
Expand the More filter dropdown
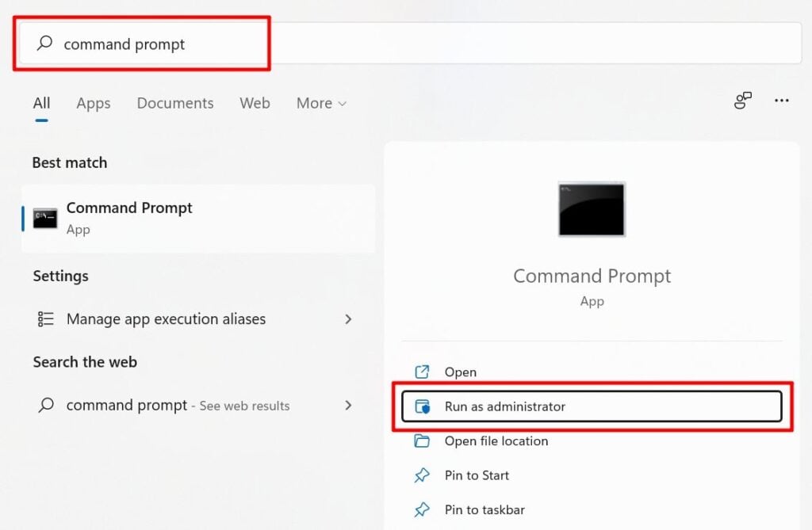pyautogui.click(x=321, y=103)
